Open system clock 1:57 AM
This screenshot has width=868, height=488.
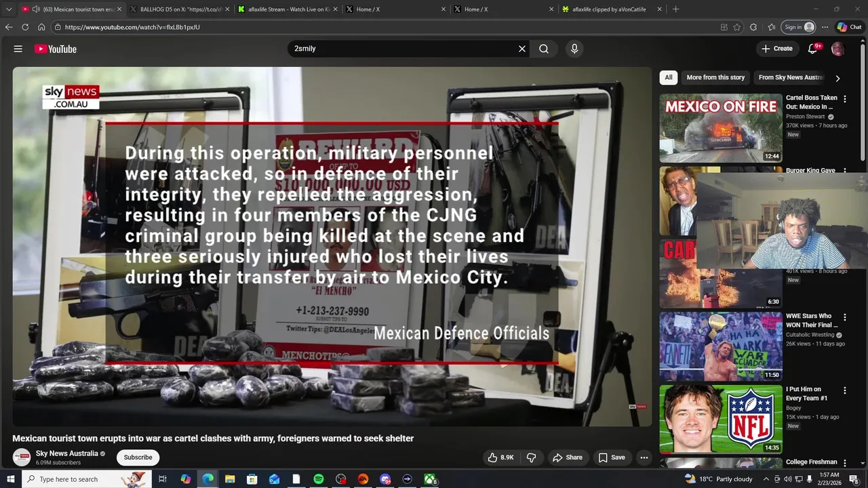[829, 479]
